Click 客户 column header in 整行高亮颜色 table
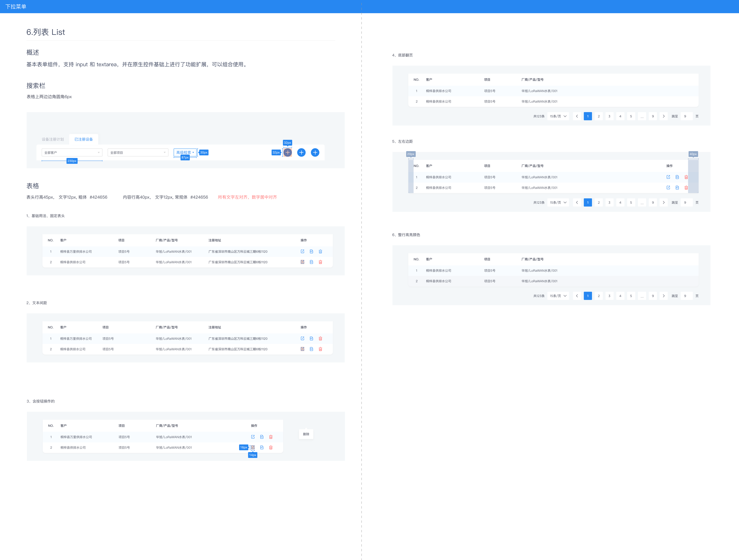 click(x=429, y=259)
